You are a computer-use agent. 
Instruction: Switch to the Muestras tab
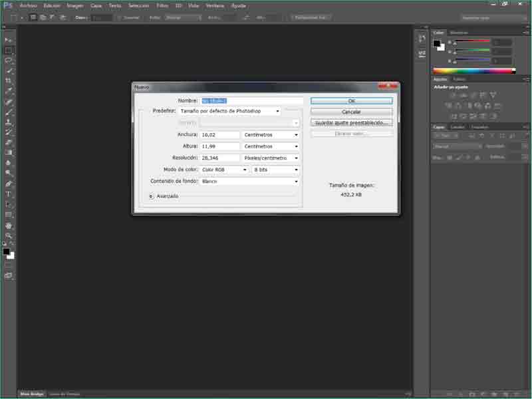(x=459, y=32)
